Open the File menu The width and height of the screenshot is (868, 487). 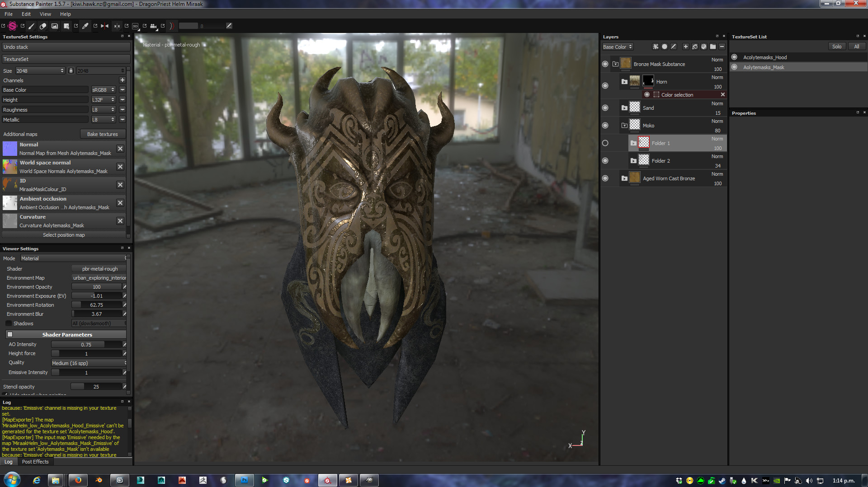pos(9,14)
